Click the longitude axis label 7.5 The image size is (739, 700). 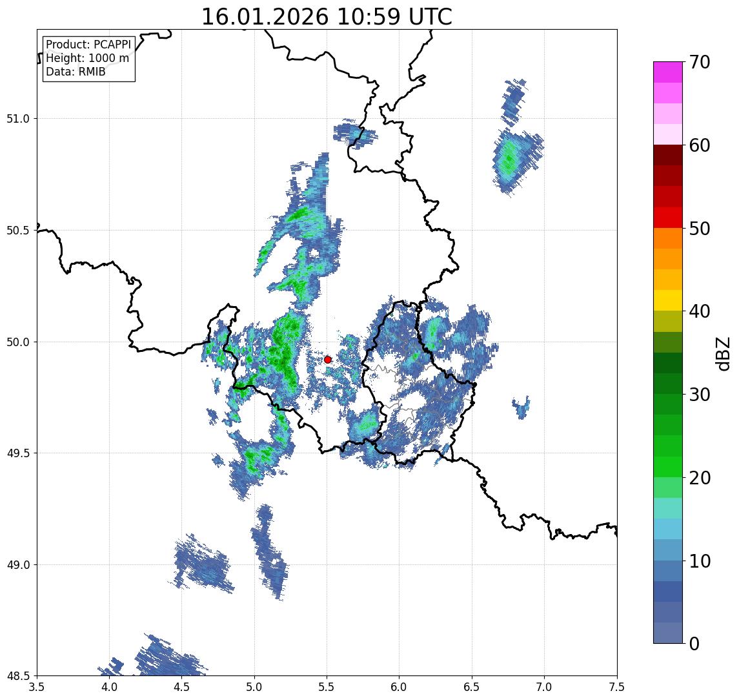pos(617,687)
